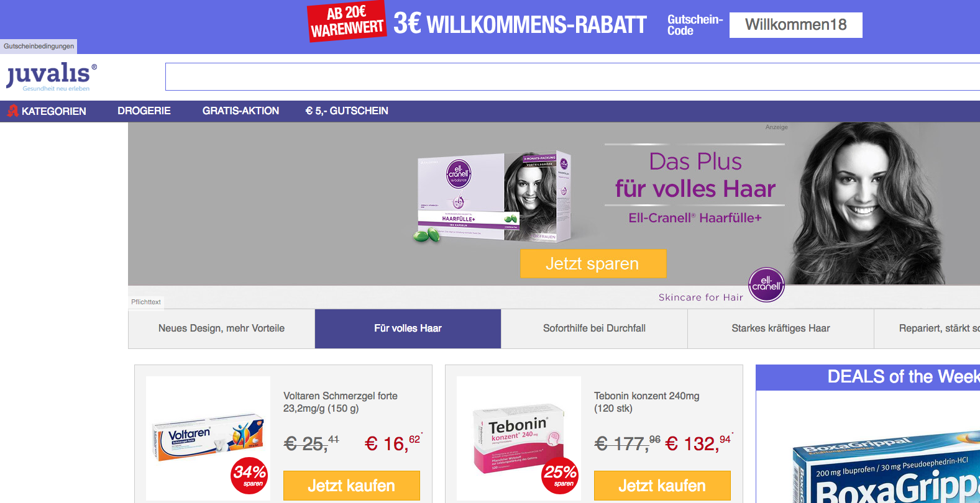The image size is (980, 503).
Task: Click the Ell-Cranell product box picture
Action: click(x=492, y=197)
